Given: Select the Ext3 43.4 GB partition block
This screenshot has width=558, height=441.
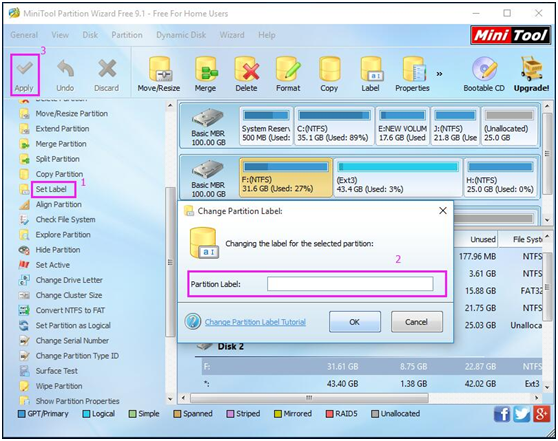Looking at the screenshot, I should pos(398,177).
